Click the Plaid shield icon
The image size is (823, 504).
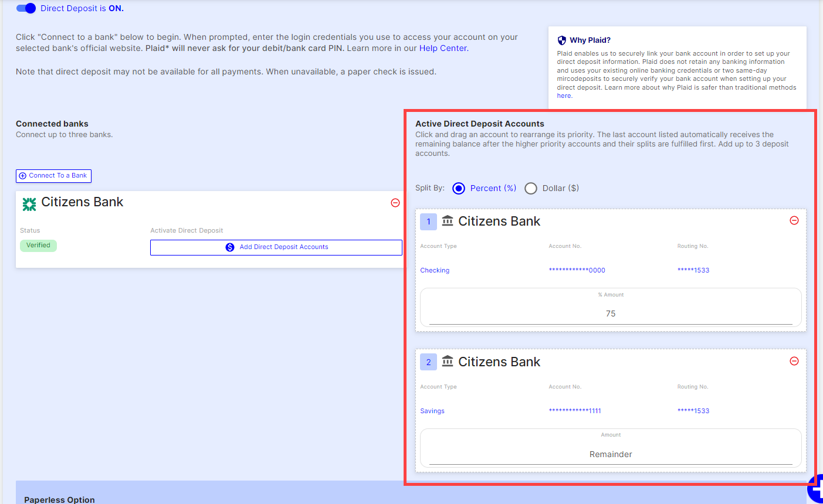[x=562, y=40]
